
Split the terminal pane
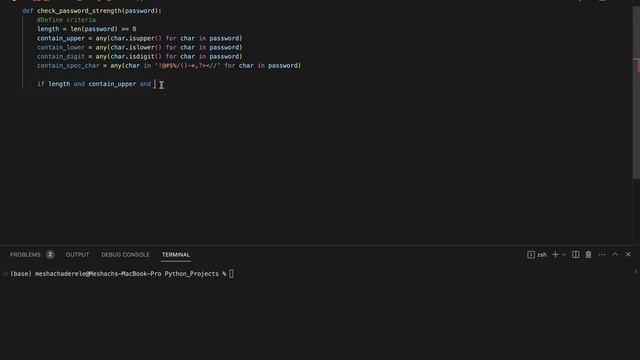point(576,255)
